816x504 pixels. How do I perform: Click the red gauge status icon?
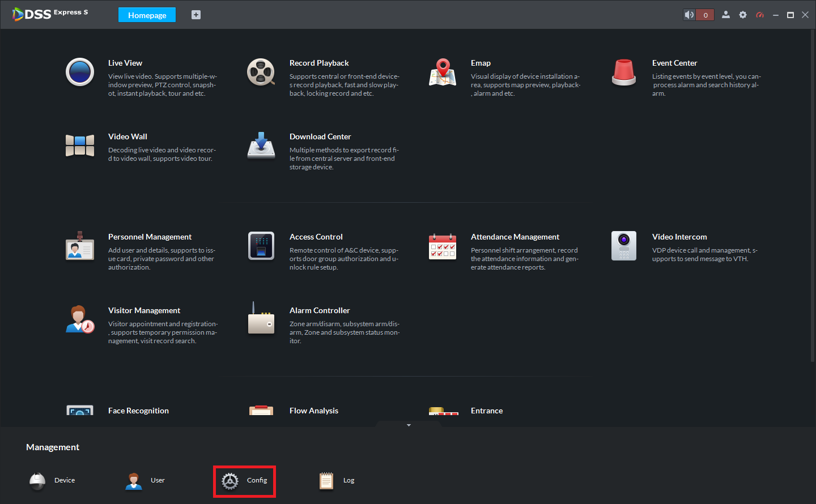[760, 15]
